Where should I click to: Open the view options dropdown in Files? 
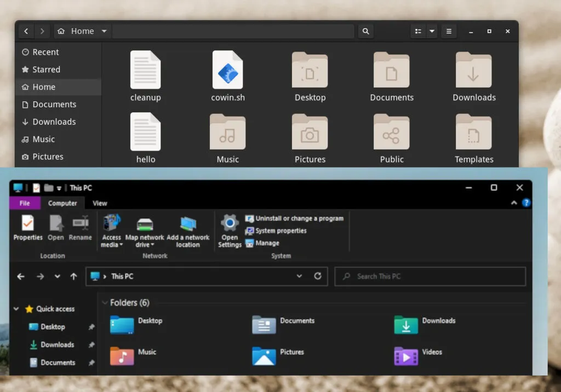click(432, 31)
